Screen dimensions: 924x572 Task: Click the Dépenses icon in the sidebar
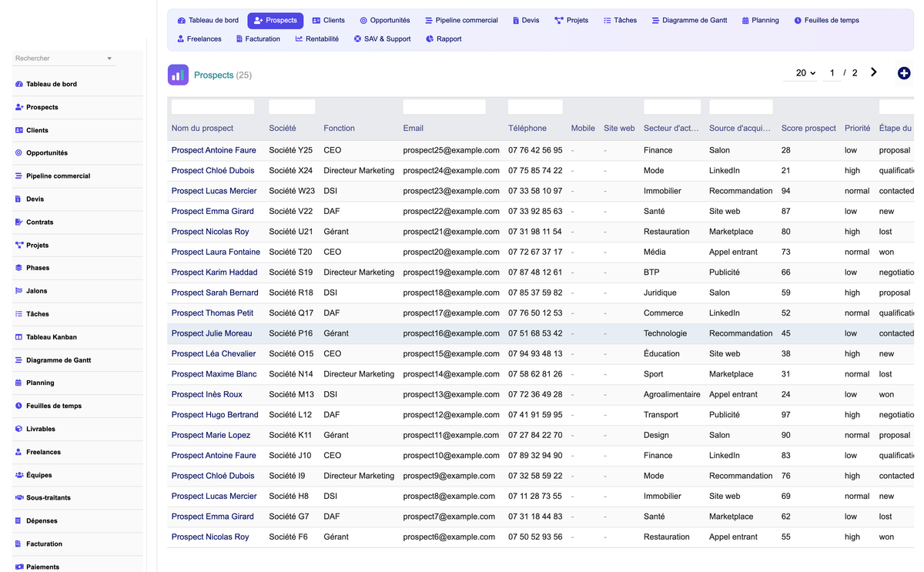(x=19, y=520)
